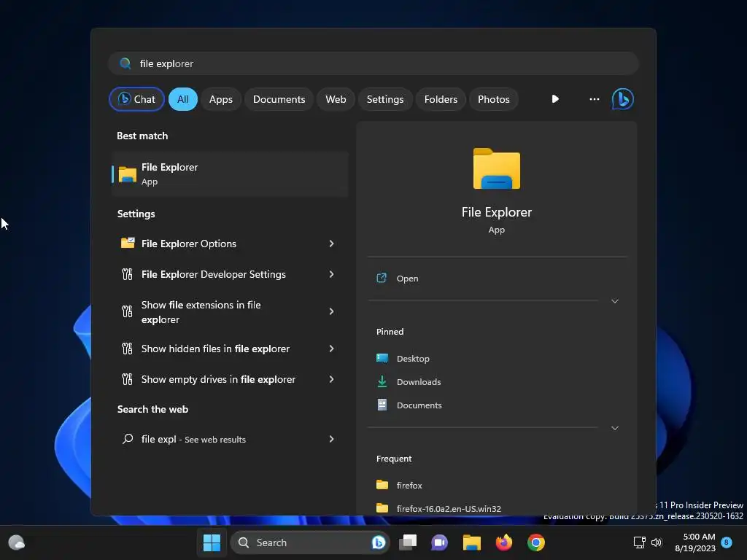The width and height of the screenshot is (747, 560).
Task: Click the search magnifier icon in search box
Action: [125, 63]
